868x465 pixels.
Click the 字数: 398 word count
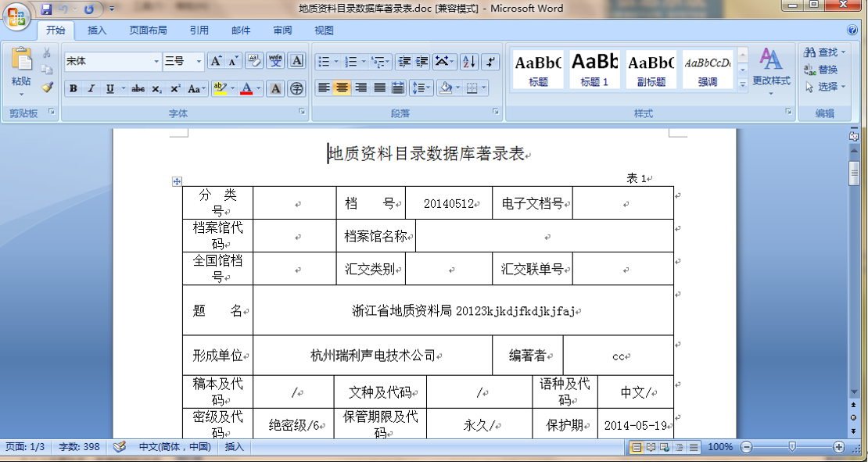(x=79, y=447)
